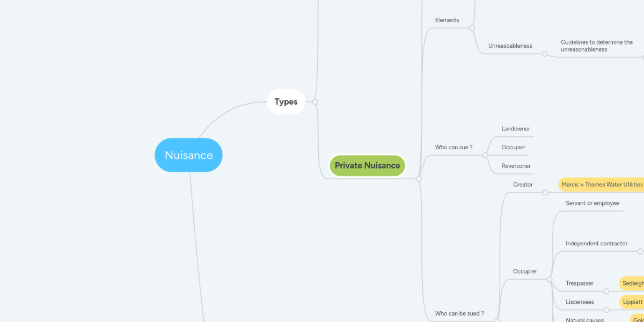Click the Who can be sued node

pyautogui.click(x=460, y=313)
